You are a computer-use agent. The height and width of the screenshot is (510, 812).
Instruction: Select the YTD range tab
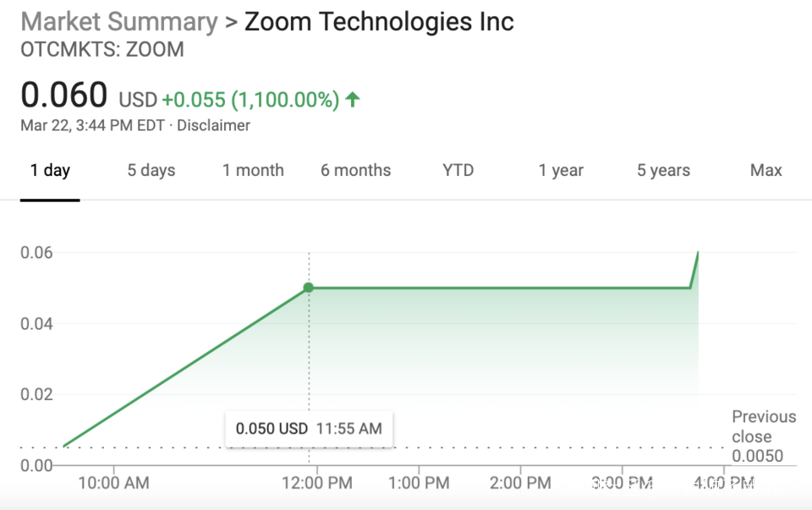point(458,171)
